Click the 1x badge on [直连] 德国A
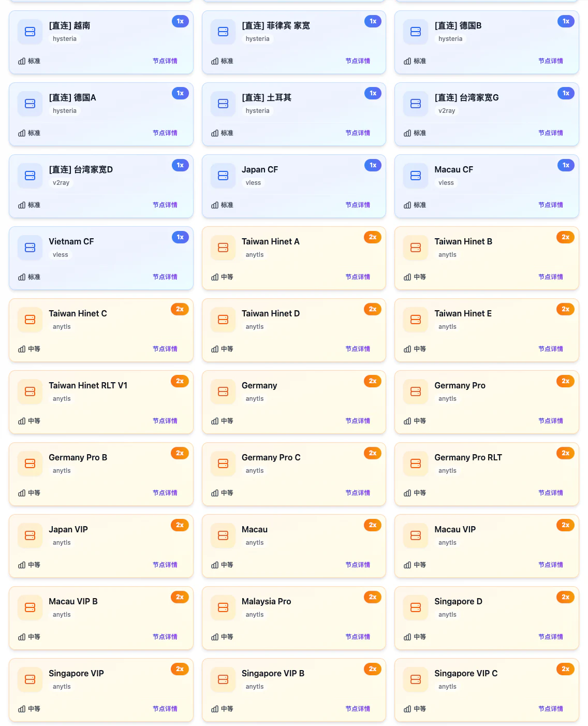This screenshot has width=588, height=726. click(180, 93)
